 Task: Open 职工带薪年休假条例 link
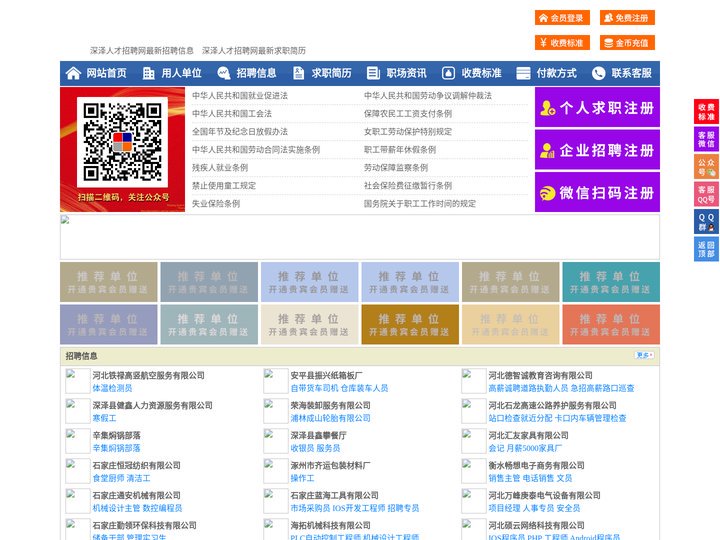400,149
